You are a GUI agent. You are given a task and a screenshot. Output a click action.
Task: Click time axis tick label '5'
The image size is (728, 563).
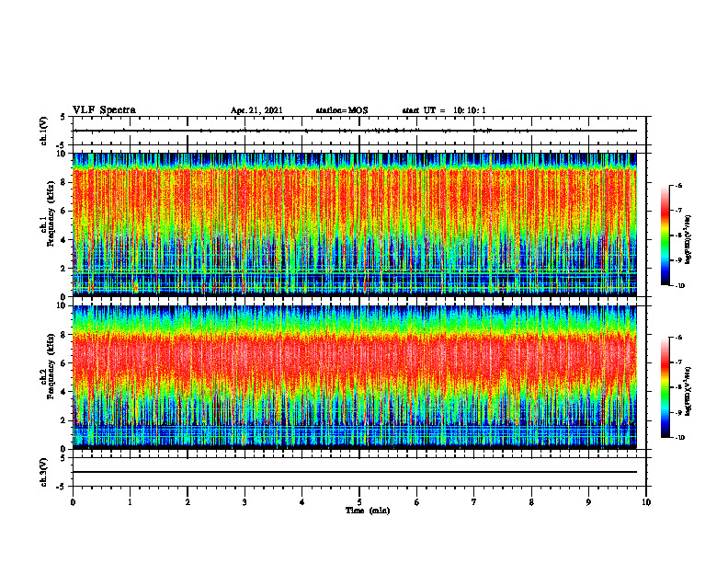point(359,502)
